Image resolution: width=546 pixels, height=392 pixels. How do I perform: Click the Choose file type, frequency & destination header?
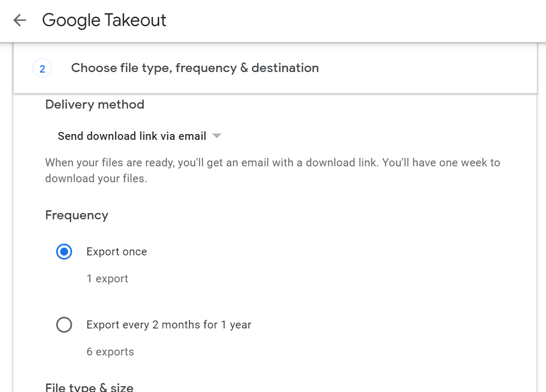click(195, 68)
